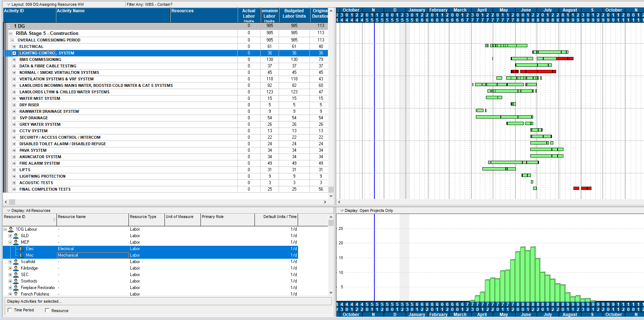Sort by Activity Name column header
The image size is (644, 320).
point(113,15)
